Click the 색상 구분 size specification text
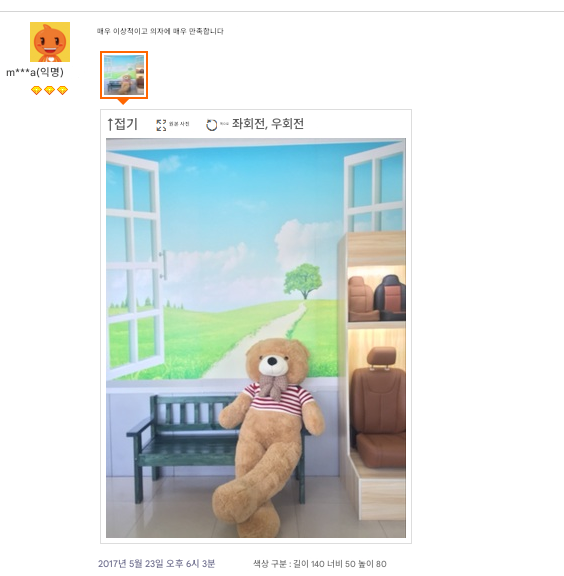 click(x=320, y=564)
